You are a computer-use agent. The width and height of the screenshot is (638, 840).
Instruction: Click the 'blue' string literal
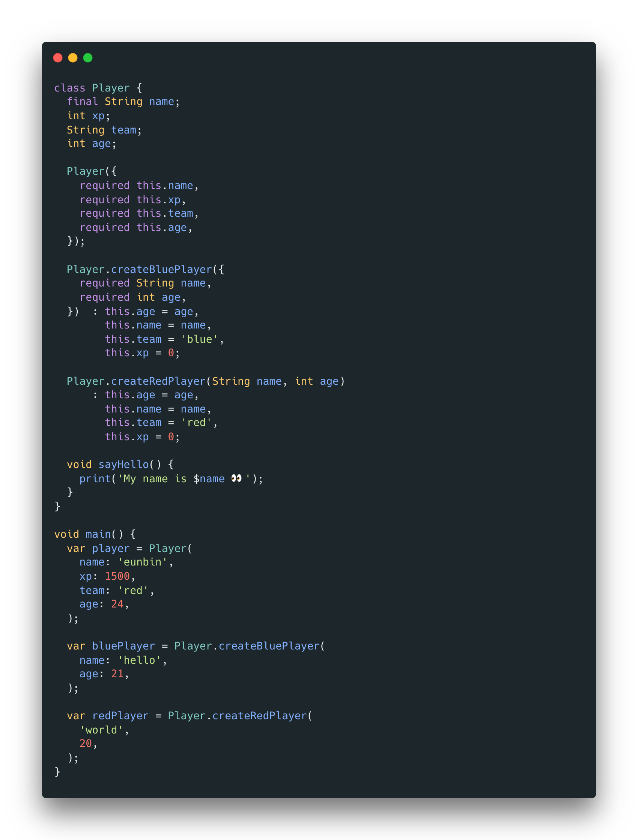(200, 339)
